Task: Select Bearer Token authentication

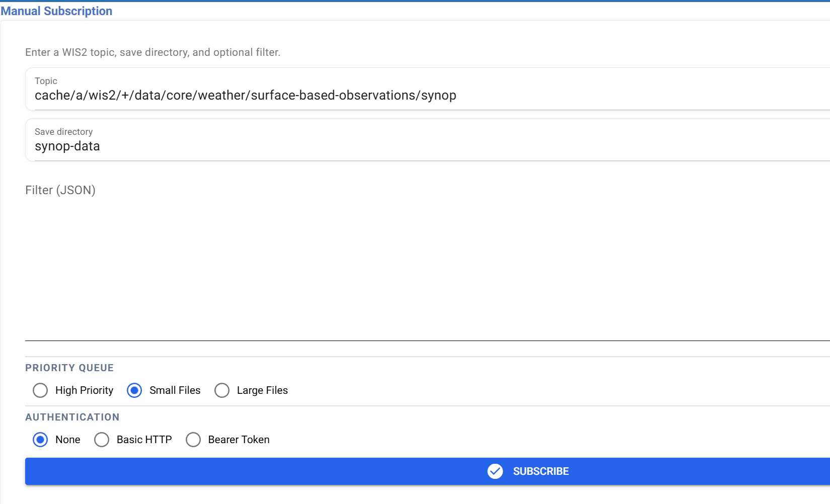Action: tap(193, 440)
